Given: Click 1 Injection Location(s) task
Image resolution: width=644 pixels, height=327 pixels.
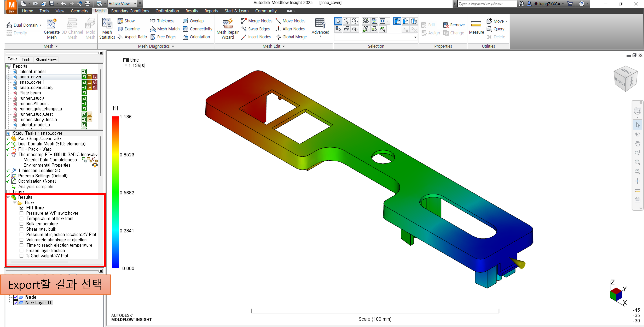Looking at the screenshot, I should [39, 171].
